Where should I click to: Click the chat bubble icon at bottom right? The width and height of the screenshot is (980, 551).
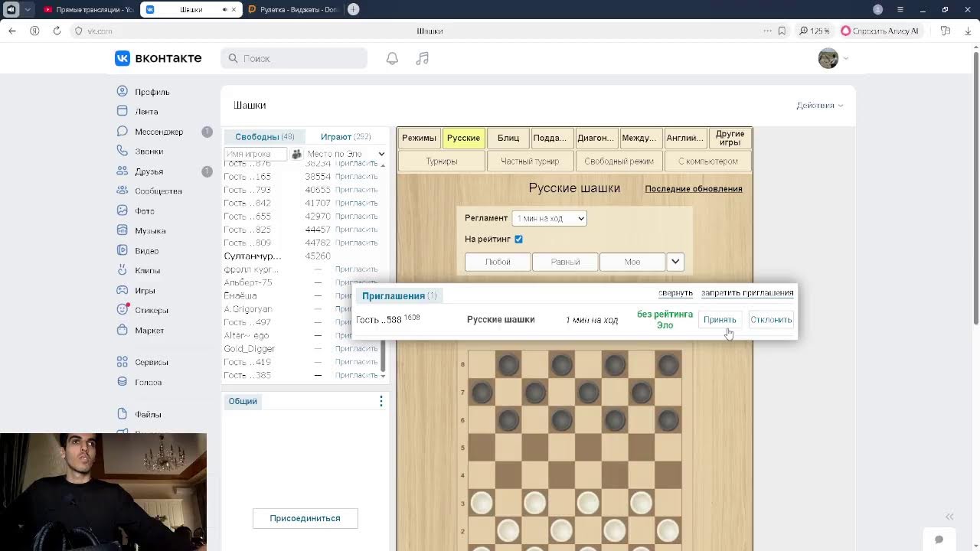939,540
